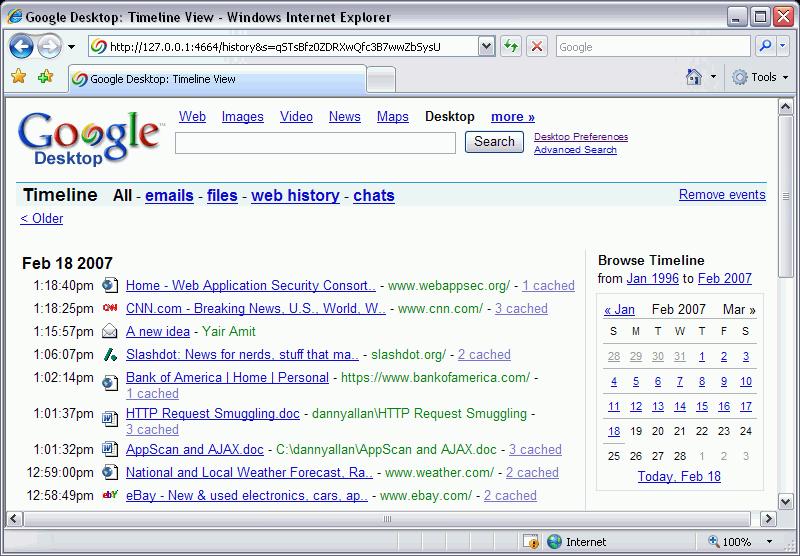Click the horizontal scrollbar right arrow
This screenshot has height=556, width=800.
click(x=768, y=519)
